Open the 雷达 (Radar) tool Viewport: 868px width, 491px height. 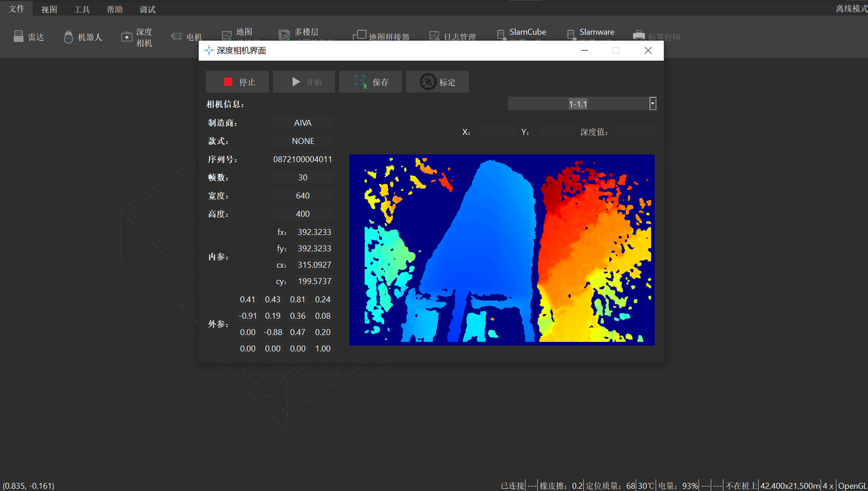[x=29, y=37]
